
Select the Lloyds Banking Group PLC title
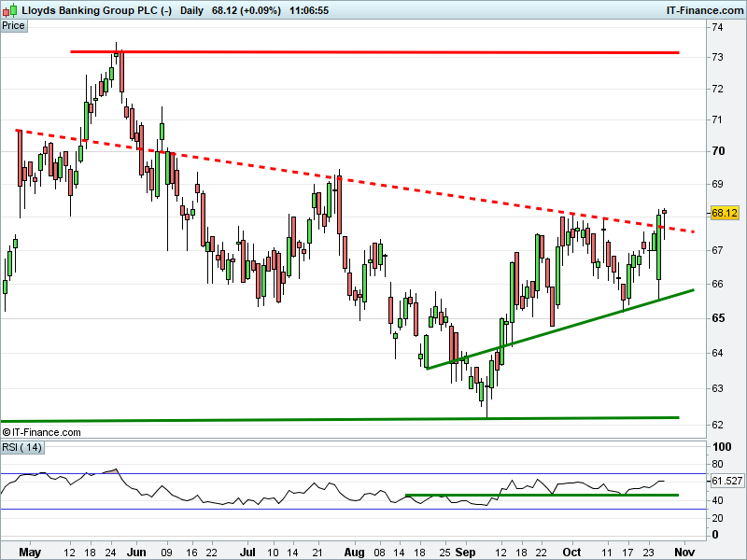[x=97, y=10]
